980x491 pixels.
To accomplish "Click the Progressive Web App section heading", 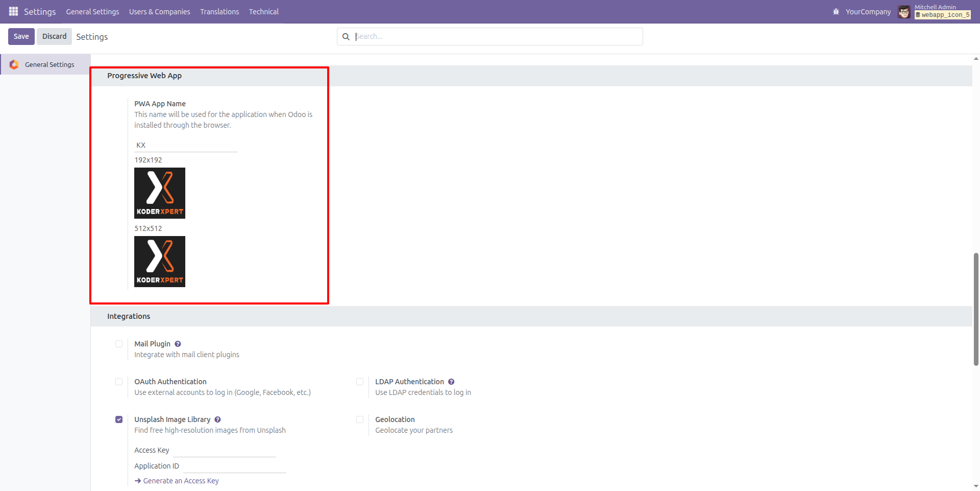I will coord(144,76).
